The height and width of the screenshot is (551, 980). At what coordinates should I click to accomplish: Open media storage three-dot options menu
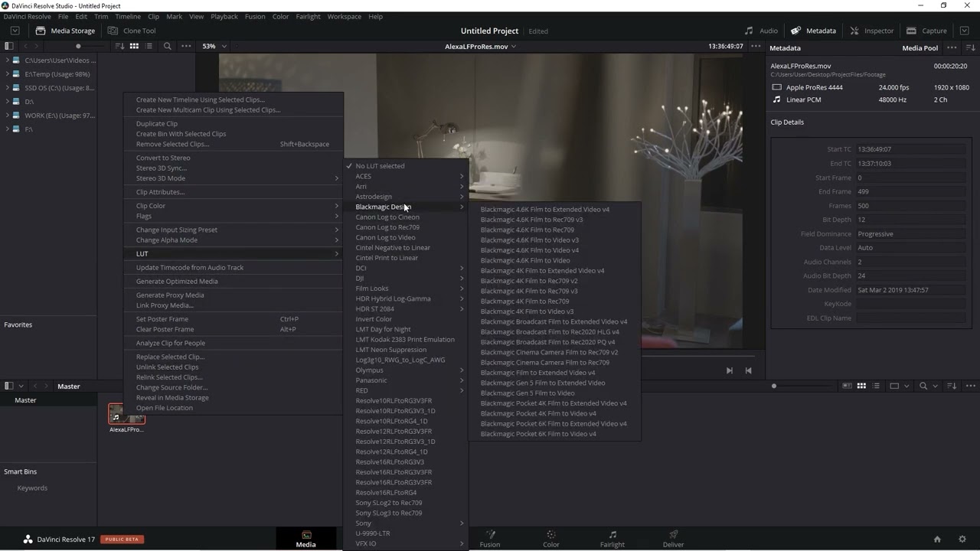pyautogui.click(x=186, y=46)
